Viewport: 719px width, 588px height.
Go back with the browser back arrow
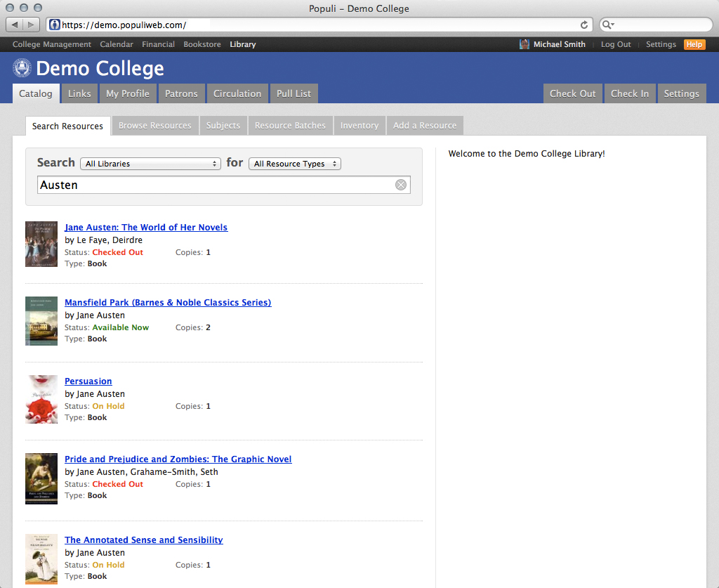point(15,25)
